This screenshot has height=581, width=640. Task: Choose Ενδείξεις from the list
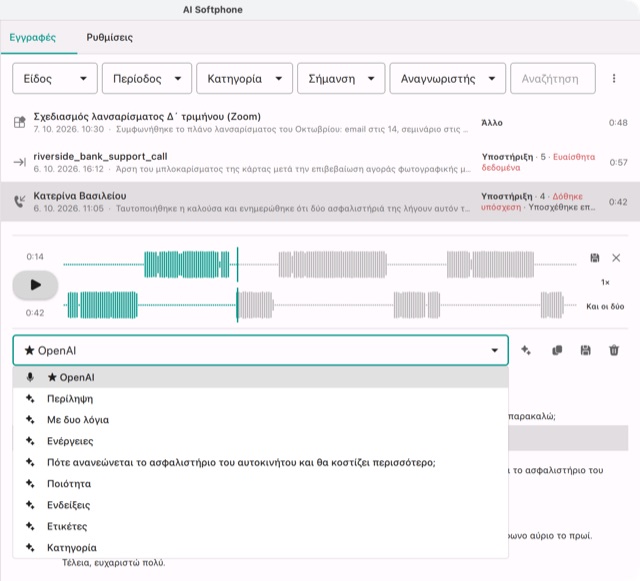(260, 505)
